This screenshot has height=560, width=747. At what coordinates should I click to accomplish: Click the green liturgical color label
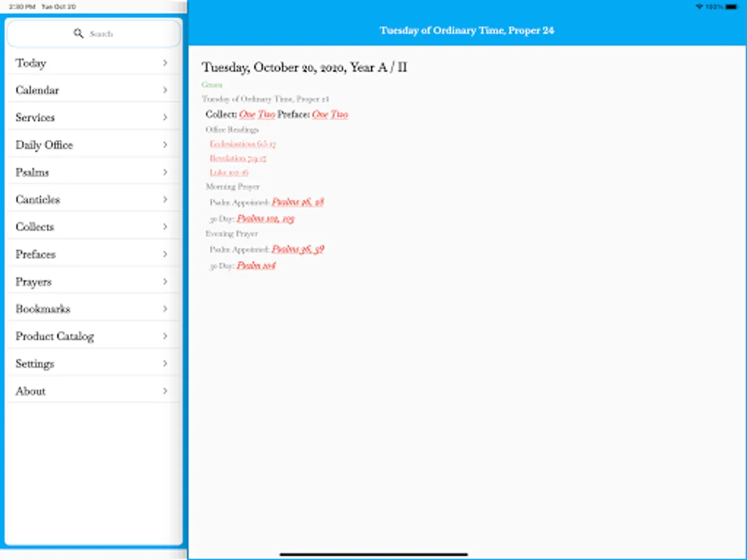[x=212, y=85]
